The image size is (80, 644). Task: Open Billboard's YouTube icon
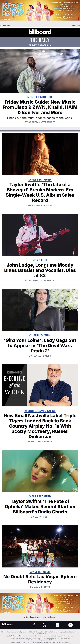[71, 625]
